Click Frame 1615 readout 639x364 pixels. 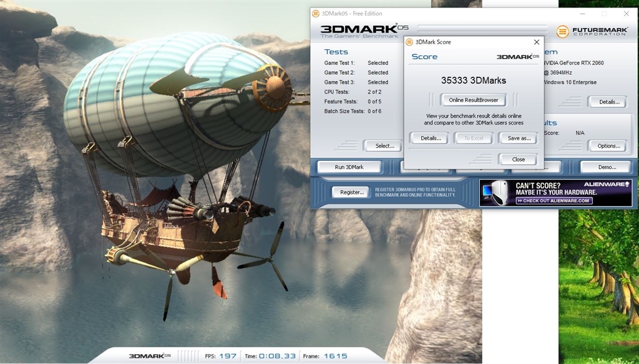pyautogui.click(x=325, y=356)
